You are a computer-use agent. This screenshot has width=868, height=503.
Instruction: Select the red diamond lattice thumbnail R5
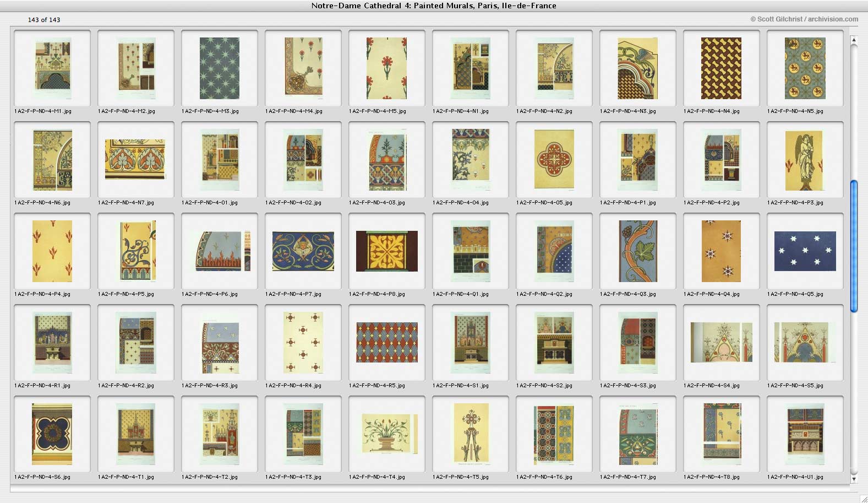click(x=387, y=343)
